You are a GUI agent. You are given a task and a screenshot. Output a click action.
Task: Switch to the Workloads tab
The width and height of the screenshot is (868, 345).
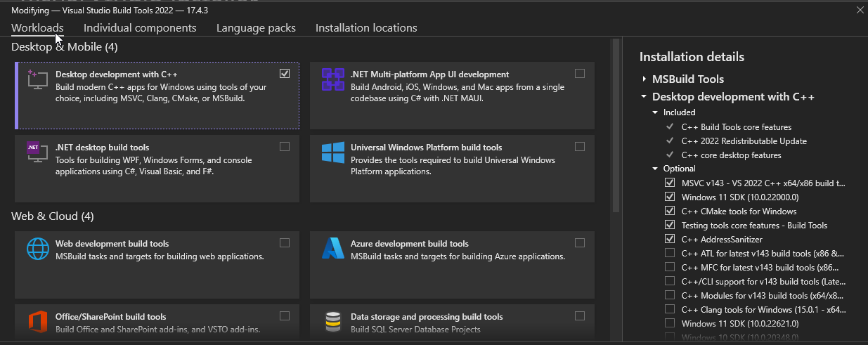[x=37, y=28]
